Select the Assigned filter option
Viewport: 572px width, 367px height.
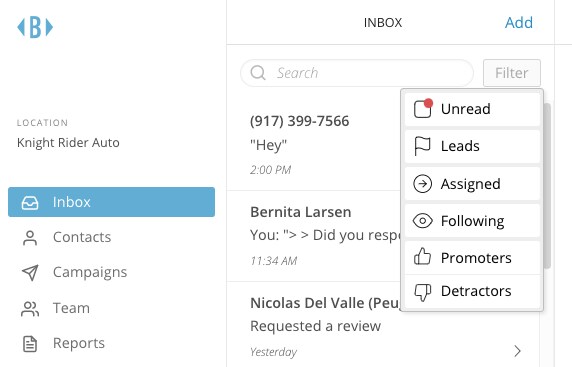(x=472, y=184)
